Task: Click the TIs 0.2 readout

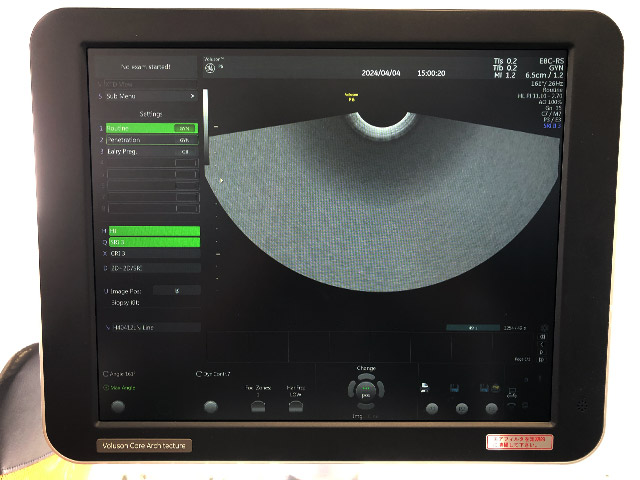Action: point(505,61)
